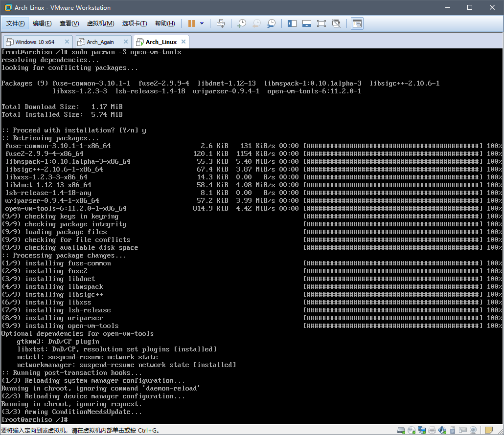Maximize the VMware Workstation window
This screenshot has height=435, width=504.
pos(470,7)
